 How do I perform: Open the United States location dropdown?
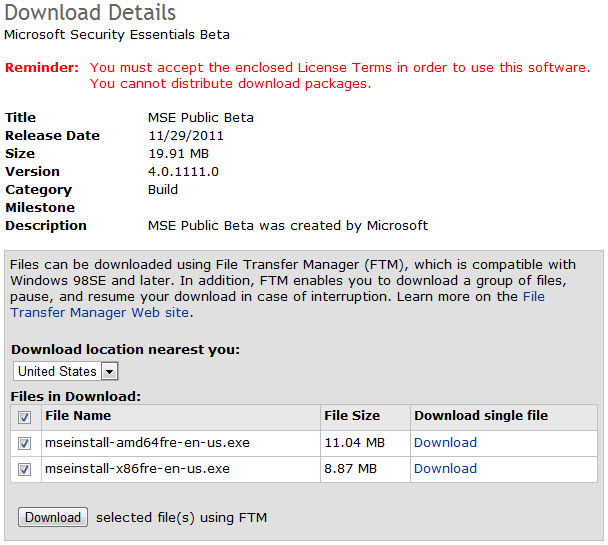65,371
